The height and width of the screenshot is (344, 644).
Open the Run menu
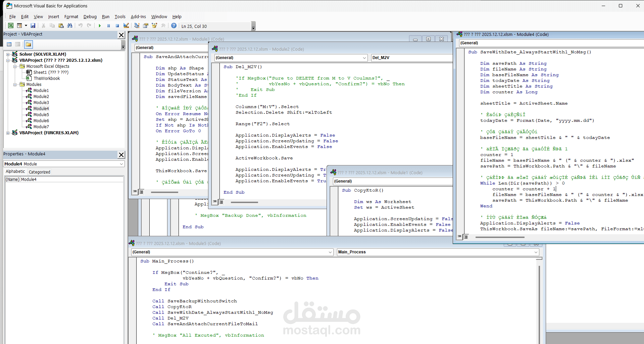coord(106,16)
